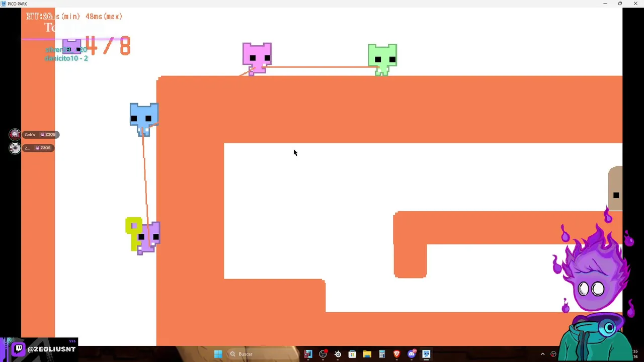Open File Explorer from the taskbar
This screenshot has width=644, height=362.
pyautogui.click(x=367, y=354)
